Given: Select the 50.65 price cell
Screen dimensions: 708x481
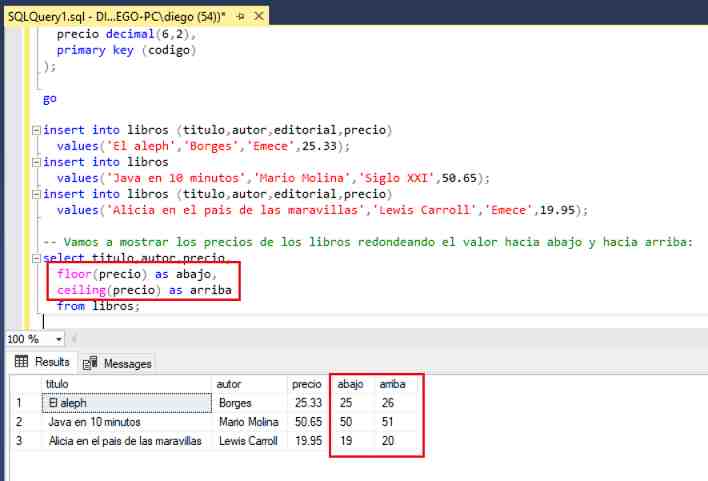Looking at the screenshot, I should point(307,422).
